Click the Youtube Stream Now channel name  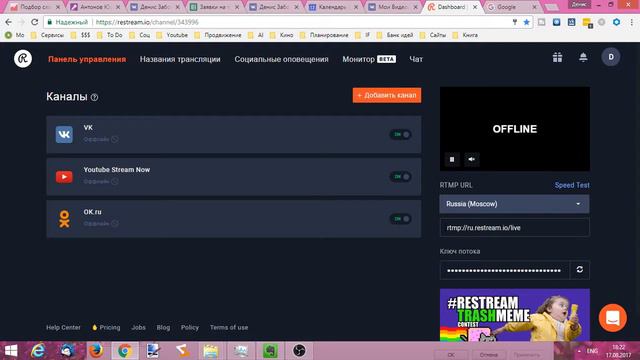point(117,169)
